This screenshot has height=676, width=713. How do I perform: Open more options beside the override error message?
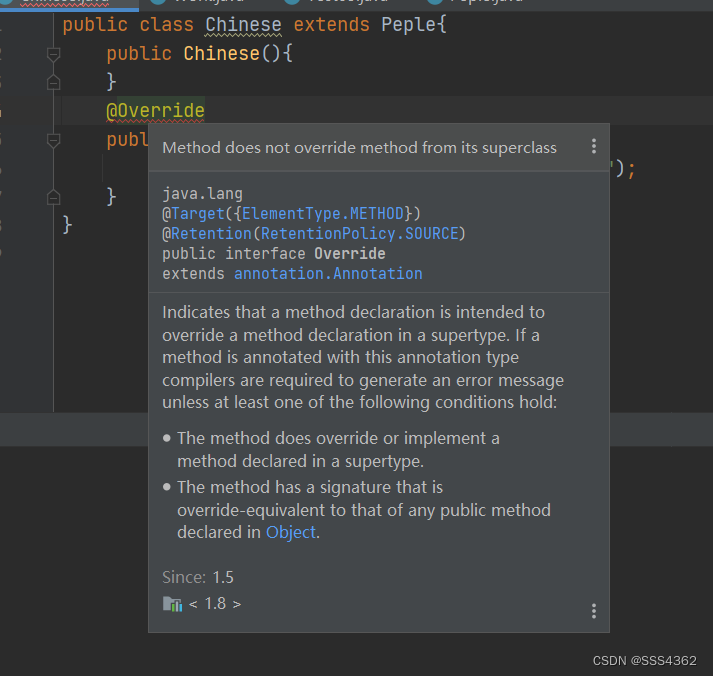point(593,146)
